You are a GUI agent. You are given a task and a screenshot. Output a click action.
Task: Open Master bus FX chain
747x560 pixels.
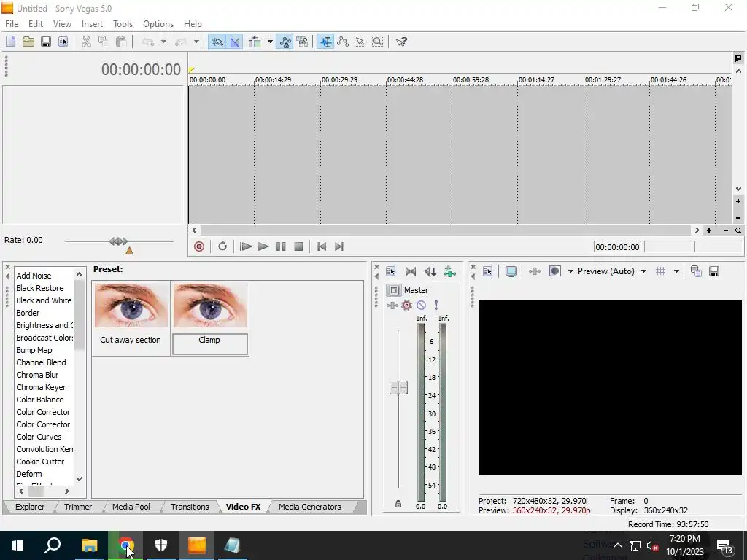[392, 306]
